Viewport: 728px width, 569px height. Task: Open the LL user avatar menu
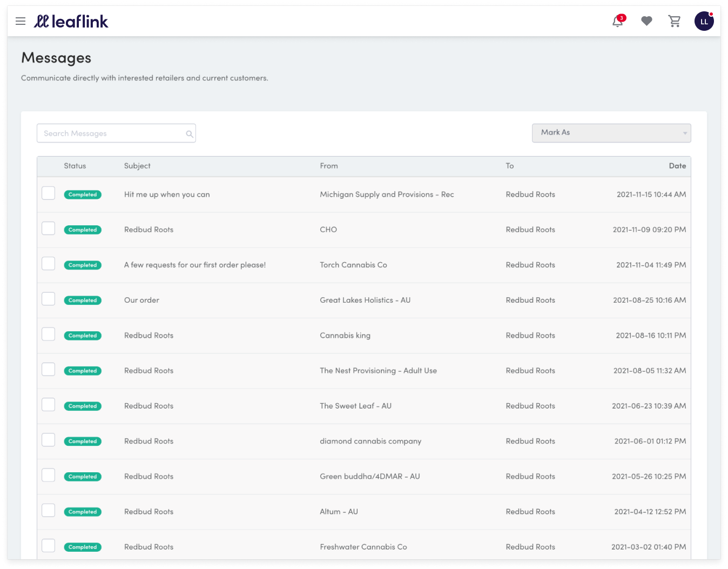tap(704, 21)
